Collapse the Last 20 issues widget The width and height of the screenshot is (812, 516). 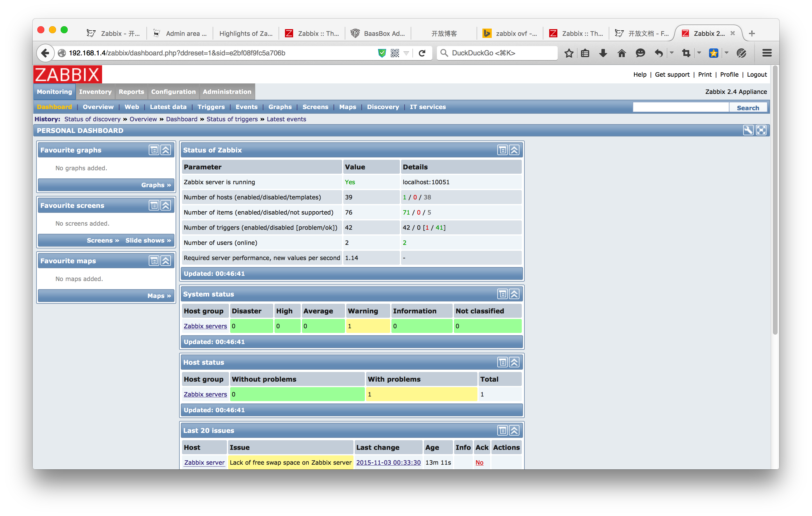click(514, 430)
